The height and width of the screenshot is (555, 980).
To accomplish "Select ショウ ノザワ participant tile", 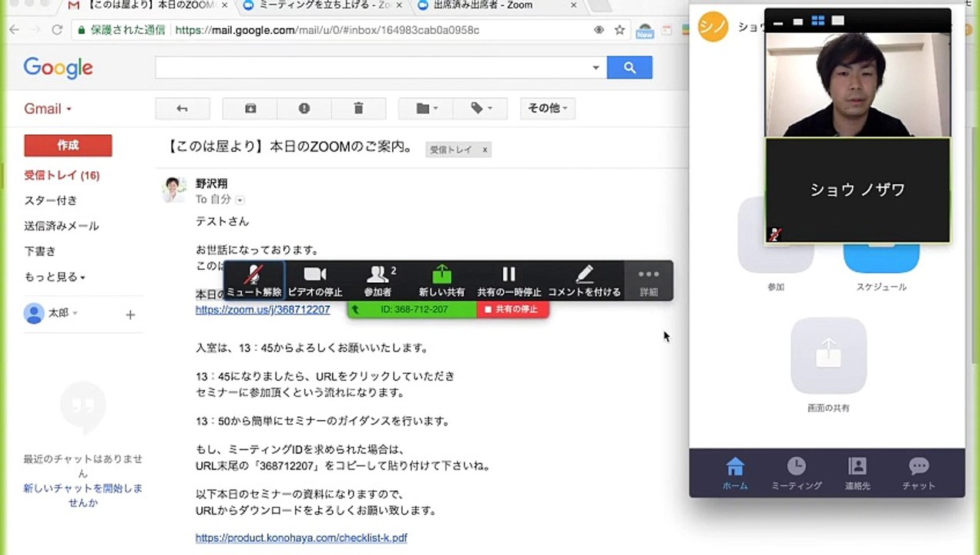I will click(x=857, y=190).
